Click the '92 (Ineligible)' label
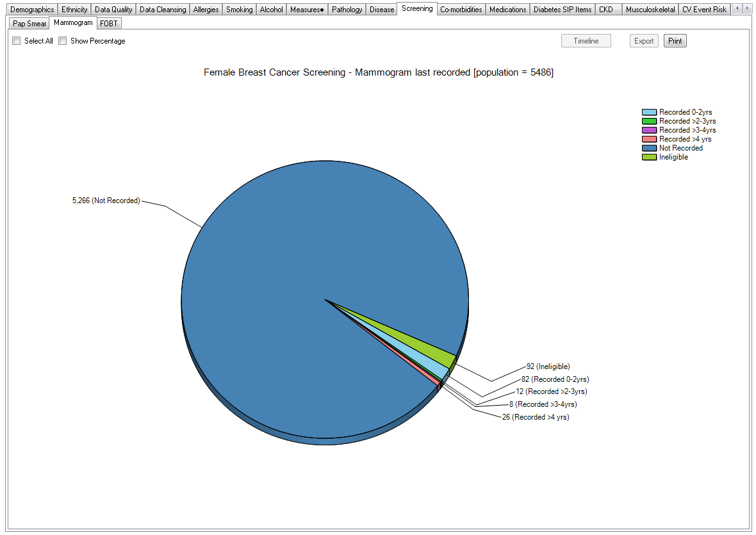This screenshot has height=535, width=756. pos(548,366)
